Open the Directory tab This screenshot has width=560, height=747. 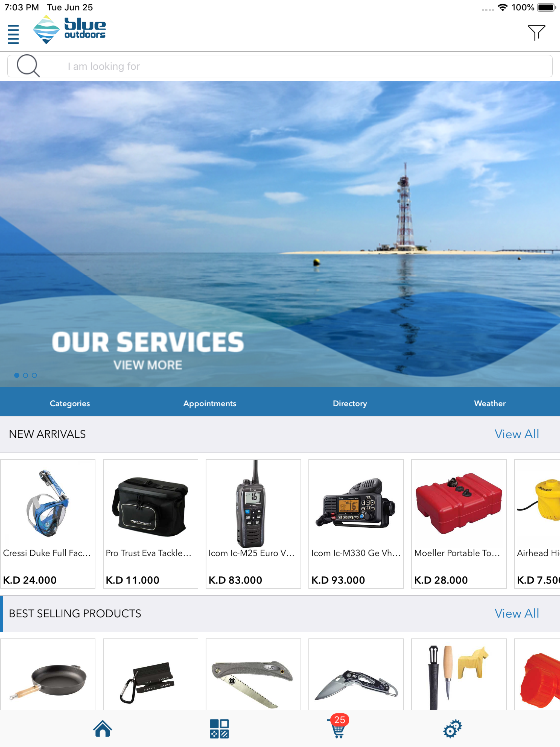(x=350, y=403)
